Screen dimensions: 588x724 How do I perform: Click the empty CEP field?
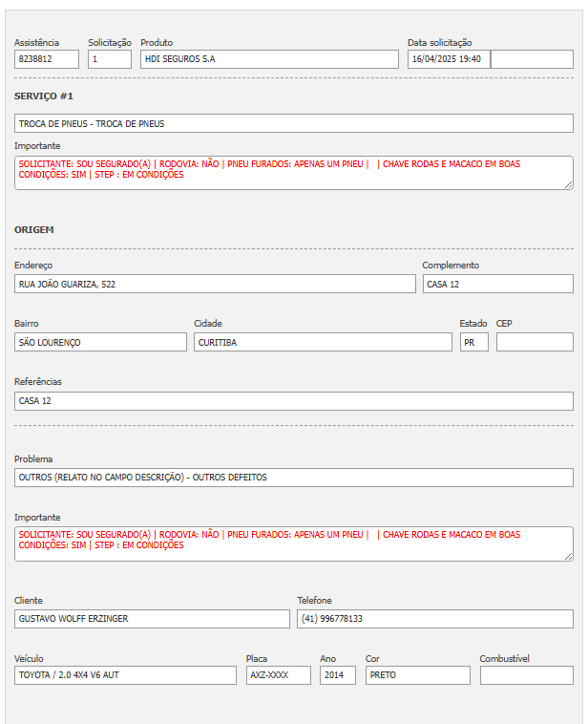pyautogui.click(x=535, y=342)
